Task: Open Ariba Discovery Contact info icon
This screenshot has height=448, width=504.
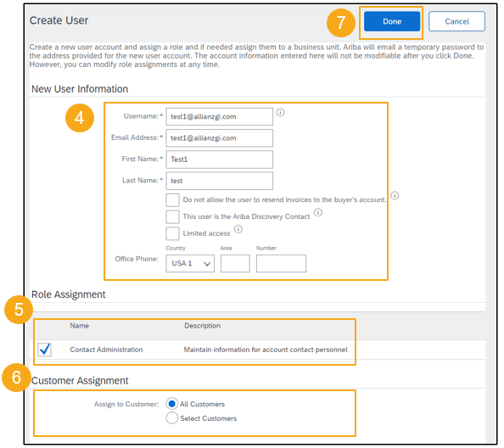Action: [x=318, y=212]
